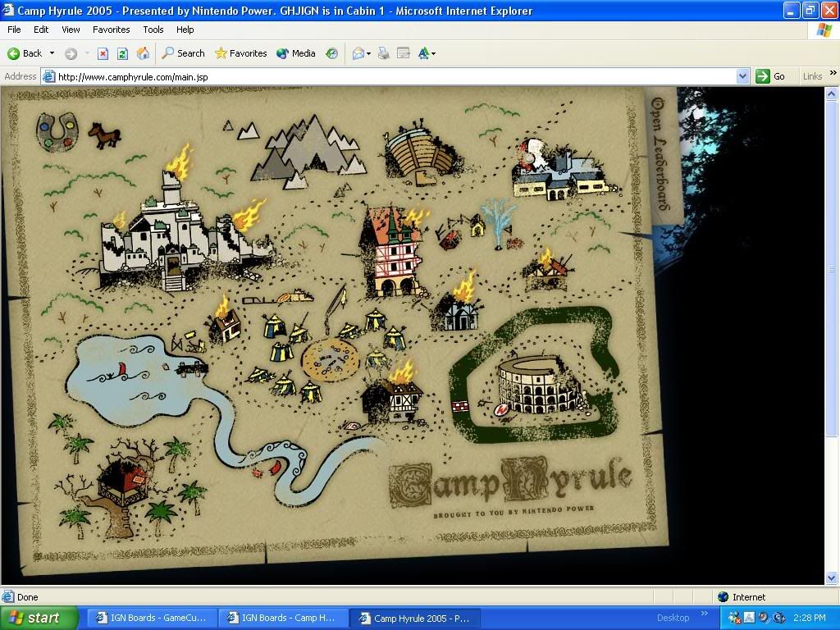Expand the Desktop toolbar chevron on taskbar
The width and height of the screenshot is (840, 630).
click(705, 614)
